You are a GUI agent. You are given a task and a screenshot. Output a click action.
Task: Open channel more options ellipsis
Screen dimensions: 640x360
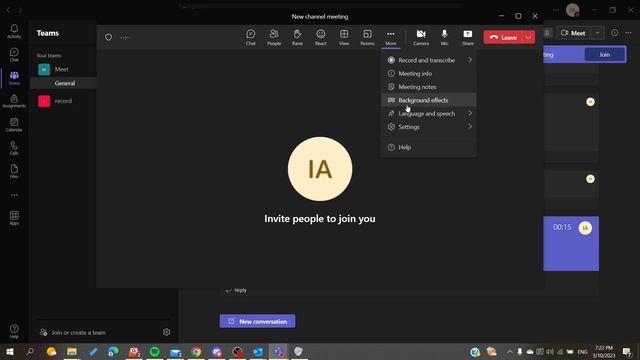tap(628, 33)
